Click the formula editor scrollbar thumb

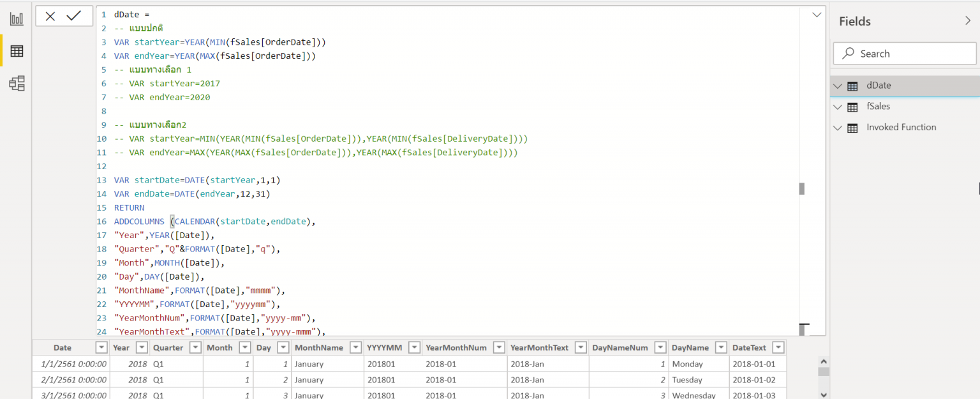click(x=802, y=189)
